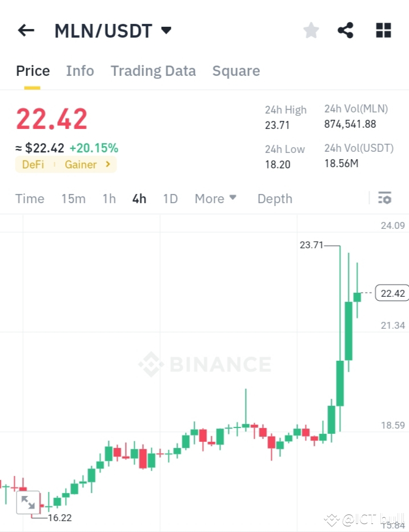Switch to the Info tab

click(80, 71)
